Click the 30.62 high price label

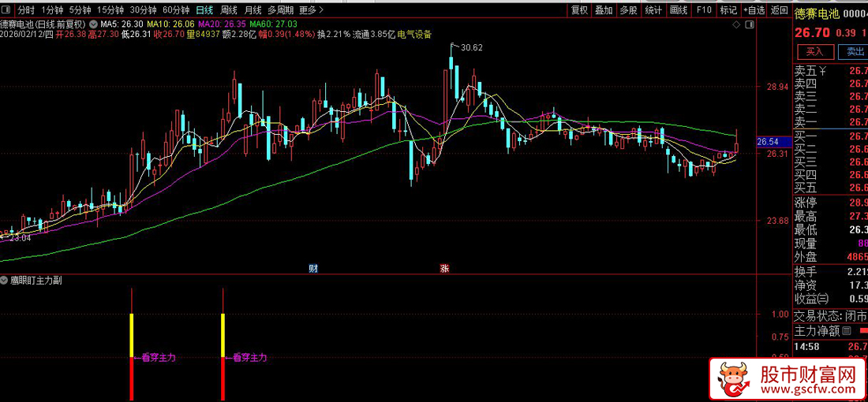[x=471, y=47]
